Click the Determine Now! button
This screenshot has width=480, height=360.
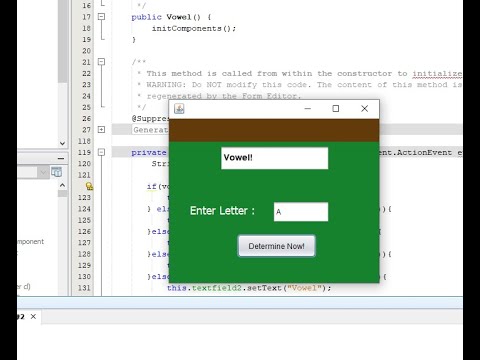[x=276, y=246]
